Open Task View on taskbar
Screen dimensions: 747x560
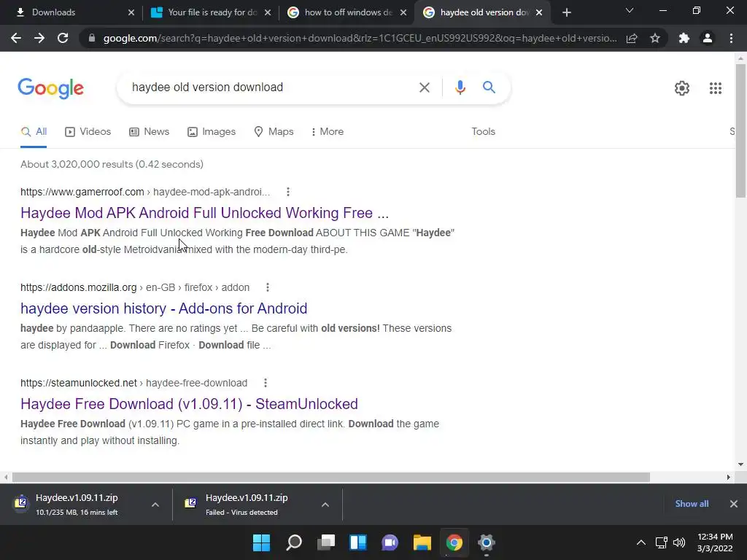coord(326,542)
